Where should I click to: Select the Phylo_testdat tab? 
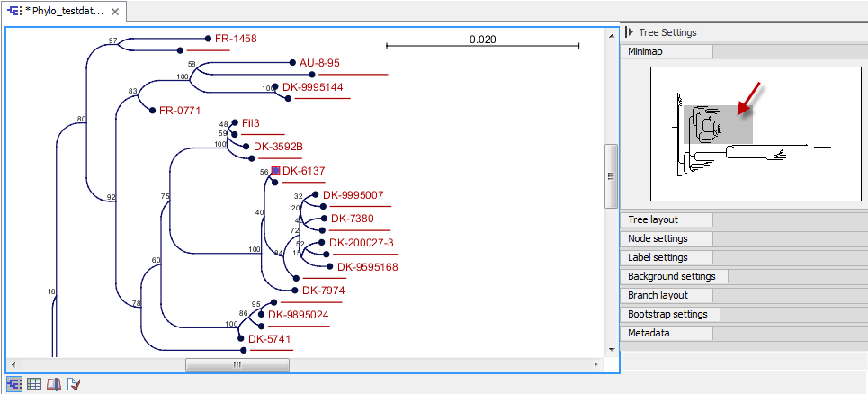tap(61, 11)
